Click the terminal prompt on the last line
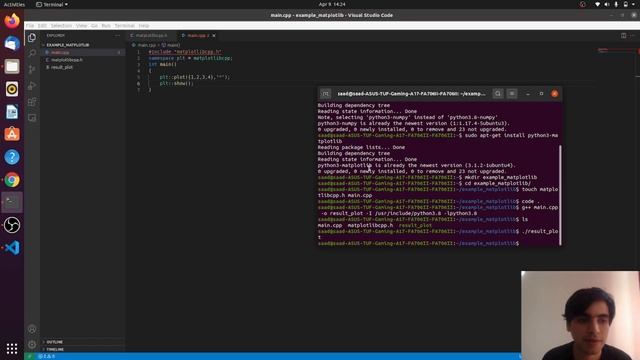The width and height of the screenshot is (640, 360). [x=418, y=243]
